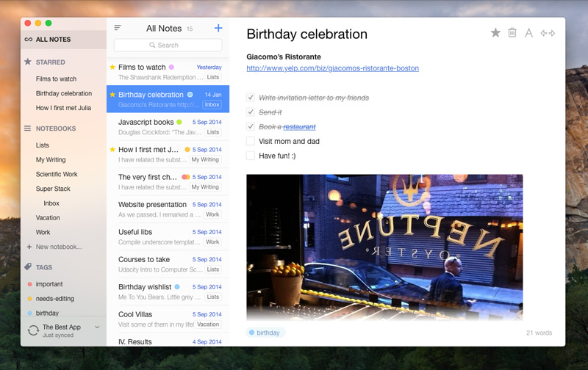Delete note using the trash icon
Image resolution: width=588 pixels, height=370 pixels.
(x=512, y=33)
